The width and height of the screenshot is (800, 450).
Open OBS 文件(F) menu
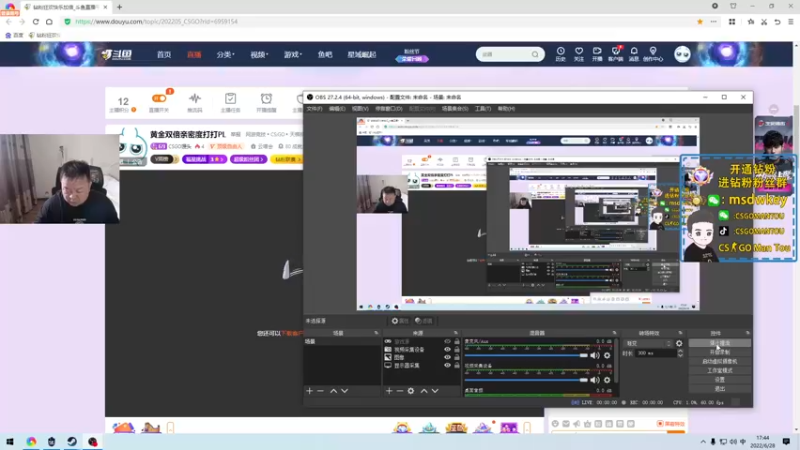[314, 109]
